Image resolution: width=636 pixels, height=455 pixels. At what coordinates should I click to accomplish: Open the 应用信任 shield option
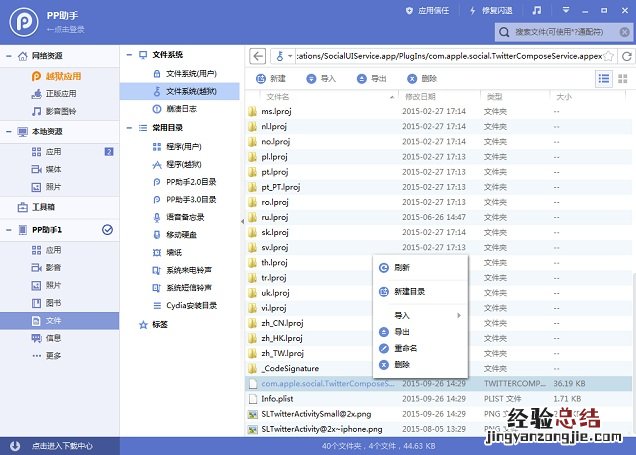[x=428, y=11]
